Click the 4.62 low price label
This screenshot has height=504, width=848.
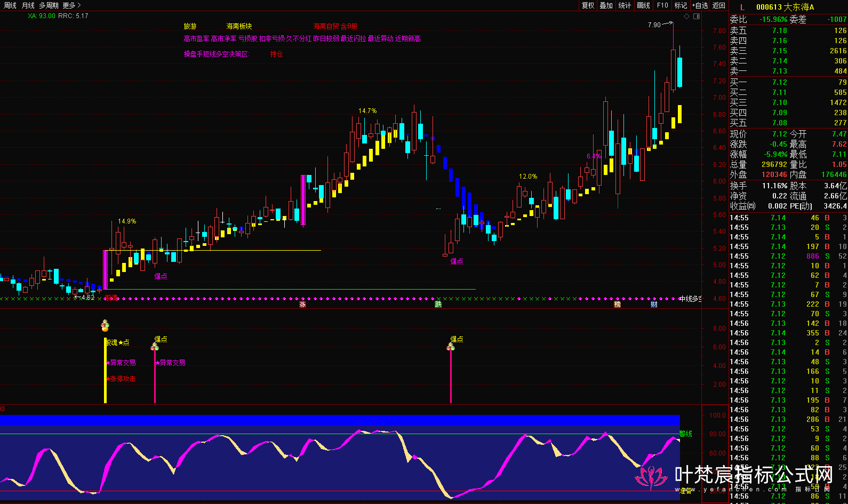coord(87,298)
